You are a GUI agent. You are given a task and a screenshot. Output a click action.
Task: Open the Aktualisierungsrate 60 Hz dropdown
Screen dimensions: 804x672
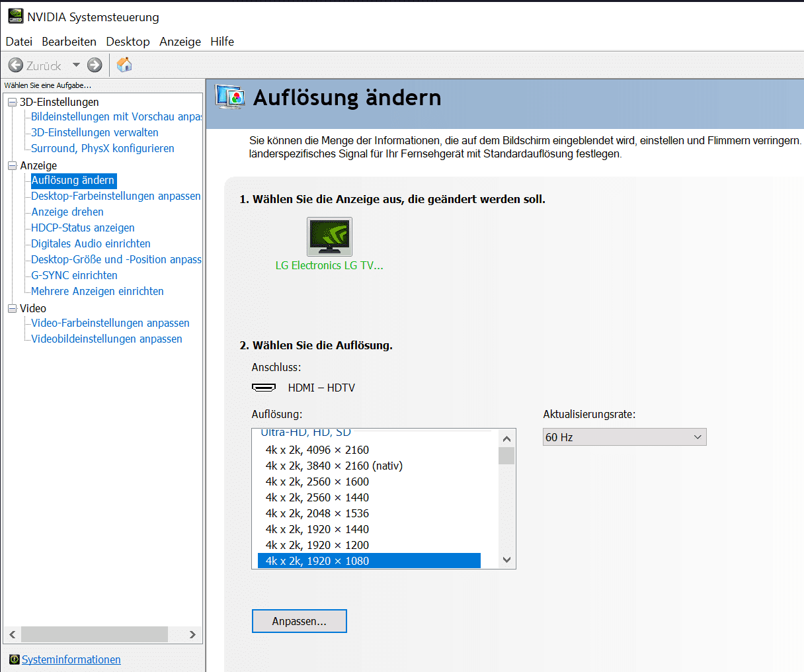pos(625,437)
